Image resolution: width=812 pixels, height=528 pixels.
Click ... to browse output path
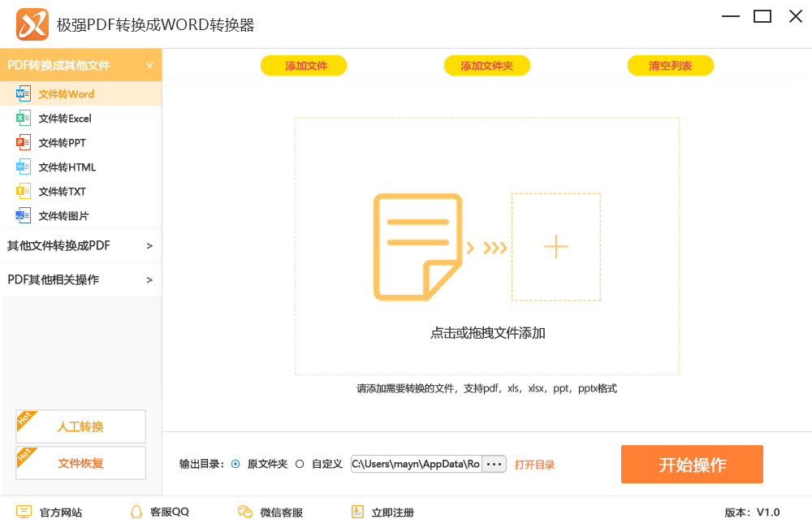494,464
